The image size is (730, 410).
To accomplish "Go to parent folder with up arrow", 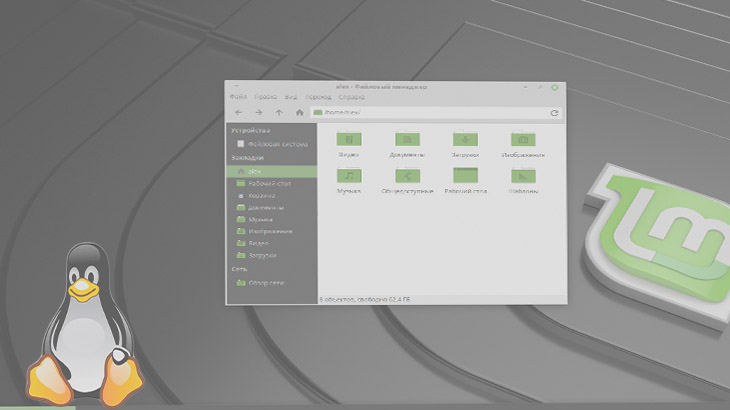I will 279,113.
